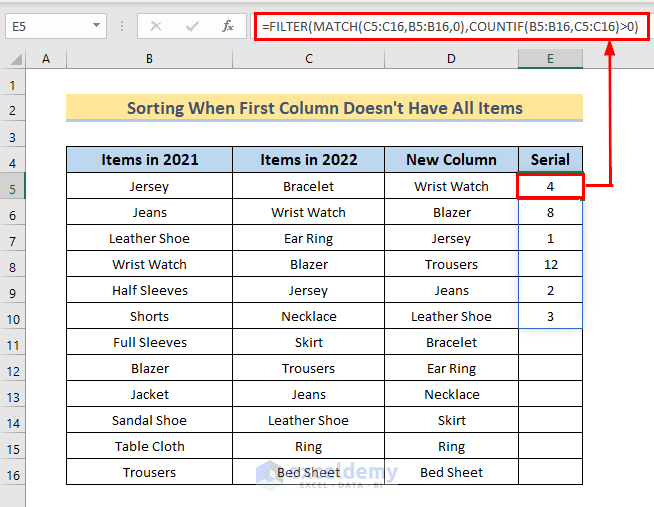The height and width of the screenshot is (507, 654).
Task: Select column B header
Action: coord(149,60)
